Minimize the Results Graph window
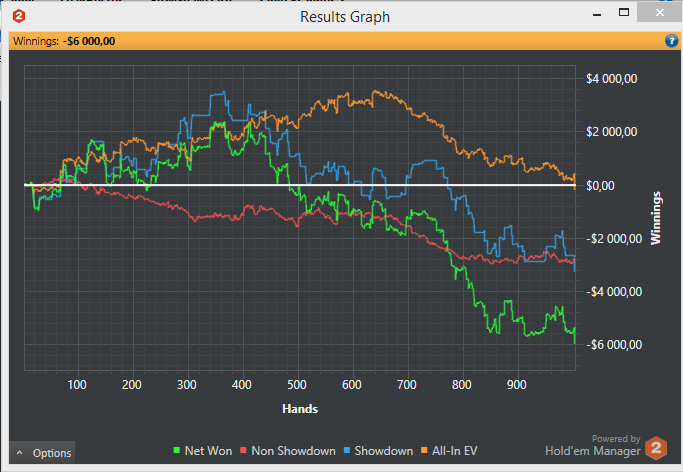Screen dimensions: 683x472 597,14
